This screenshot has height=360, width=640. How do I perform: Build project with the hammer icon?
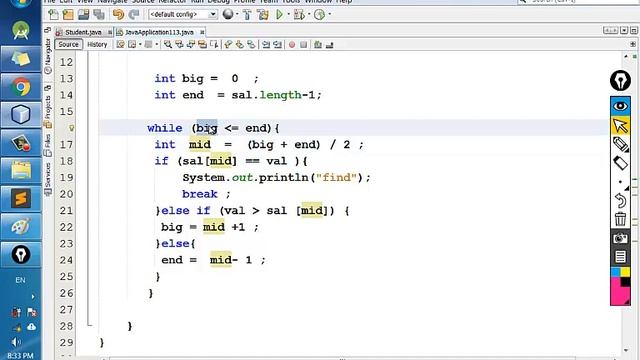[x=247, y=15]
